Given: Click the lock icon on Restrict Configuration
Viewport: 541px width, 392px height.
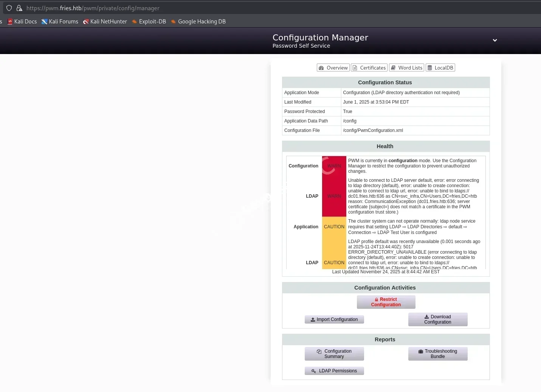Looking at the screenshot, I should tap(376, 299).
